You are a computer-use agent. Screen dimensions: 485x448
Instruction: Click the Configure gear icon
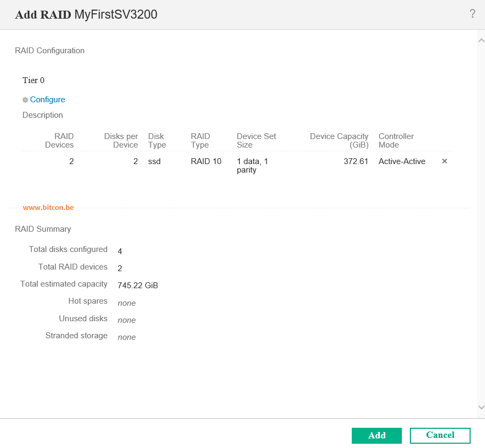[x=26, y=100]
